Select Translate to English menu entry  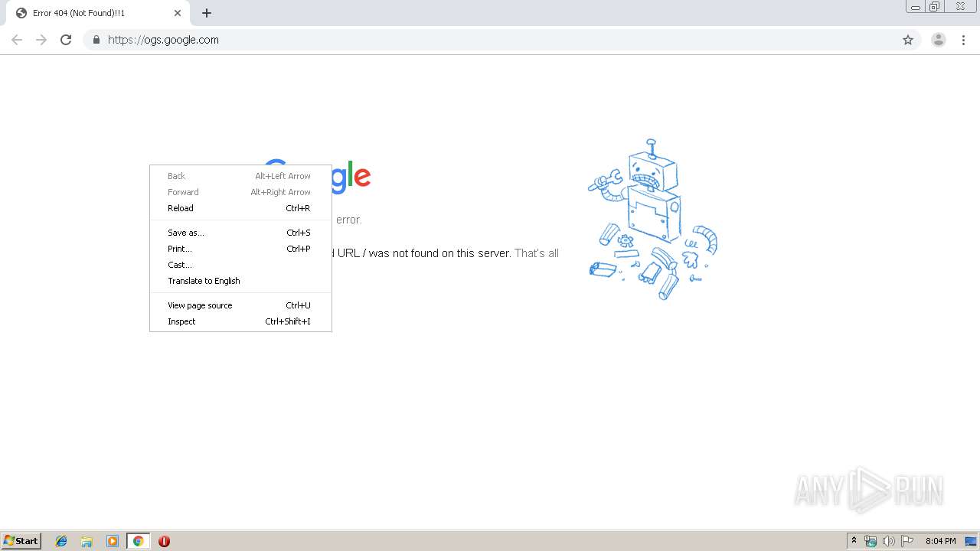click(240, 281)
